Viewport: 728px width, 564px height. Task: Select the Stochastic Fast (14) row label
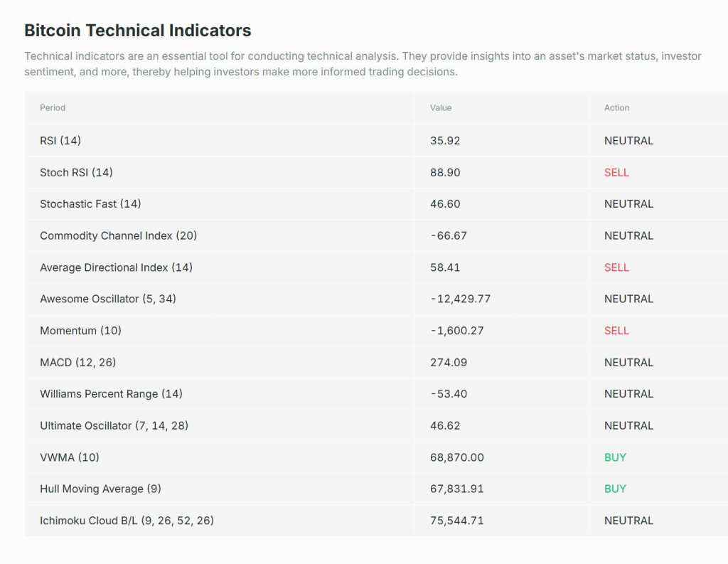point(90,204)
